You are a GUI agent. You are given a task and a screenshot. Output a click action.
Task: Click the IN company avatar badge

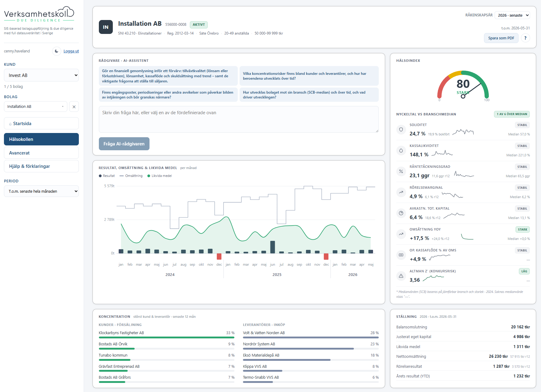click(106, 27)
